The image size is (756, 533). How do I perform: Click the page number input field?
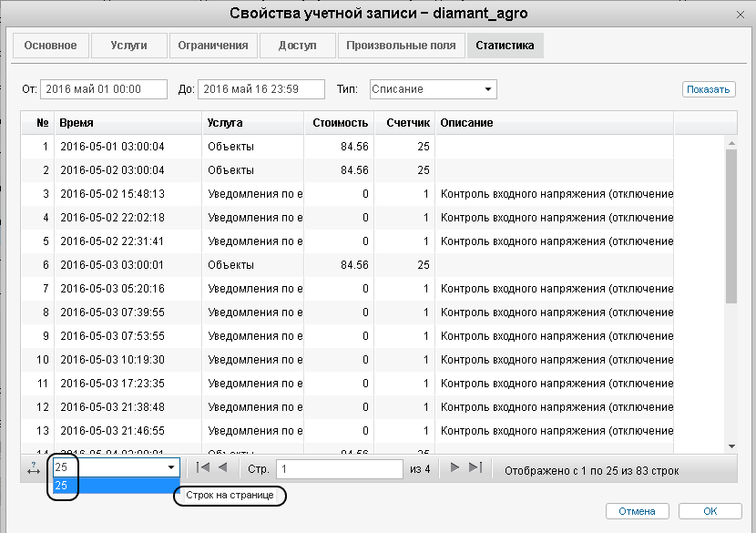(339, 469)
